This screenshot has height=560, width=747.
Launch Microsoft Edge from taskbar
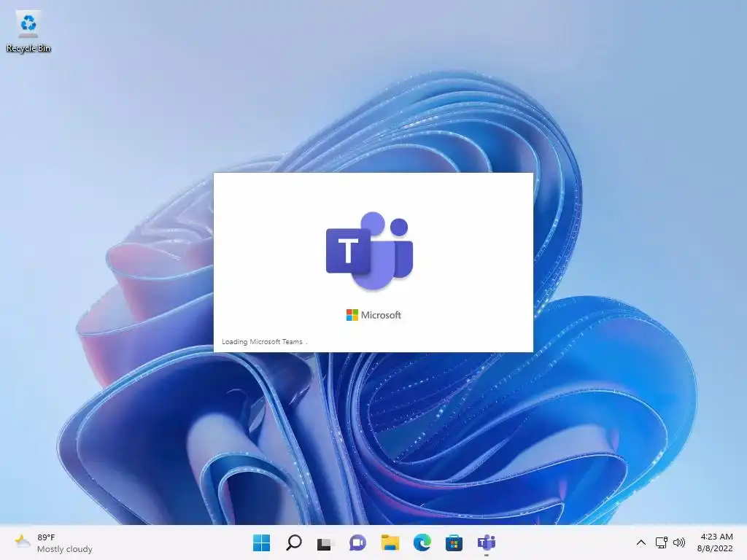[x=422, y=542]
